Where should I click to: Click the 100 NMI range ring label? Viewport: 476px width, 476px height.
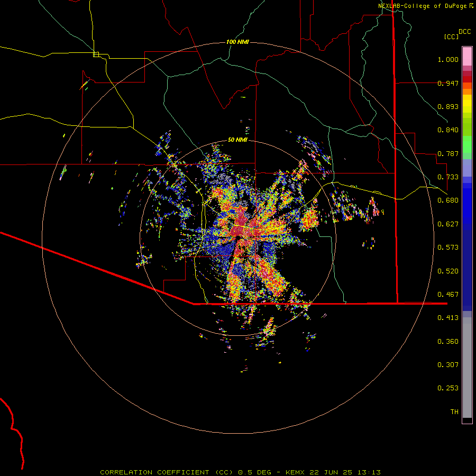click(x=237, y=42)
